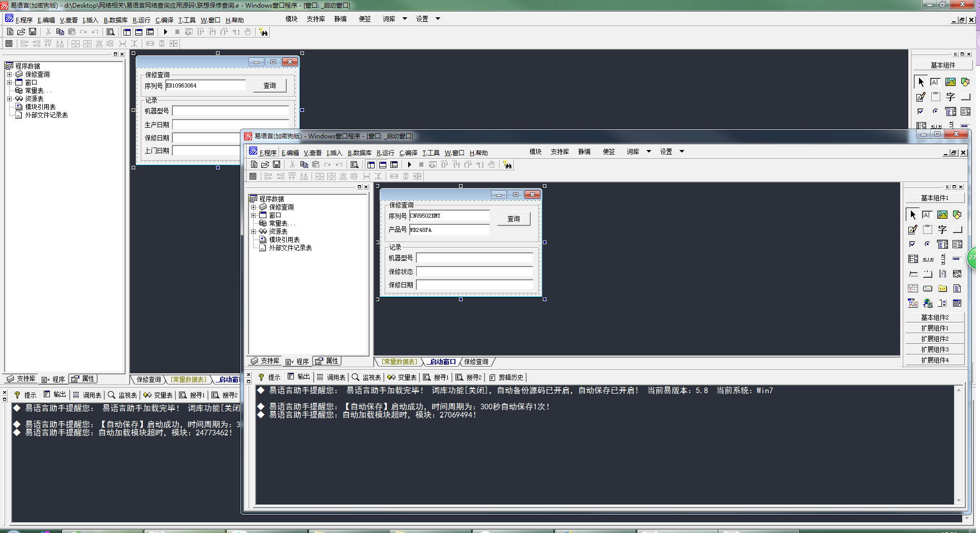
Task: Select the radio button component in front toolbox
Action: coord(927,245)
